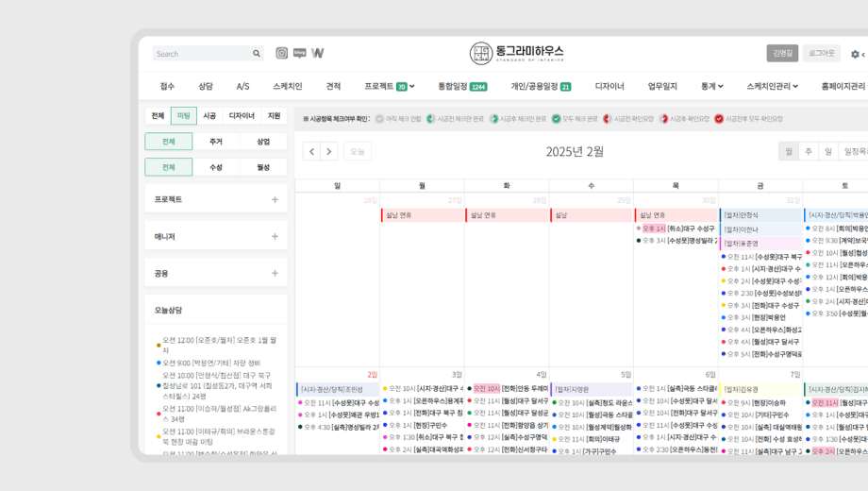Select the 주거 category toggle
Viewport: 868px width, 491px height.
216,142
